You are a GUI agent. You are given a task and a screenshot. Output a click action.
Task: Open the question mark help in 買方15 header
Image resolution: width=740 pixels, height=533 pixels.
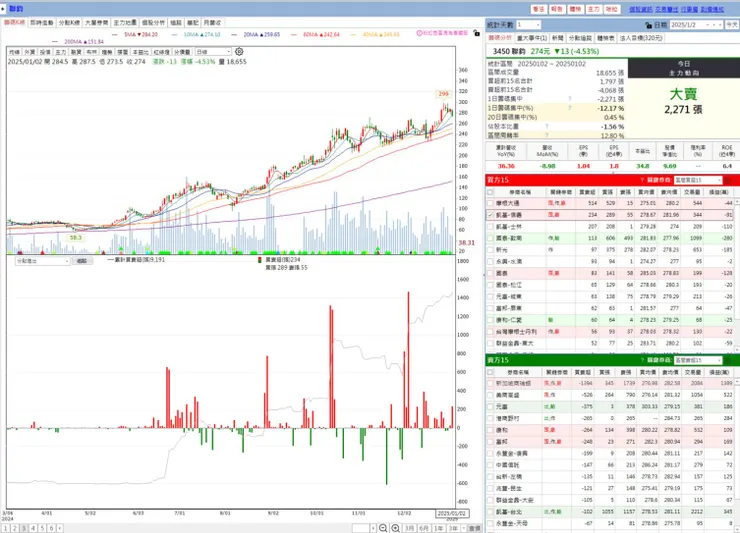tap(642, 180)
